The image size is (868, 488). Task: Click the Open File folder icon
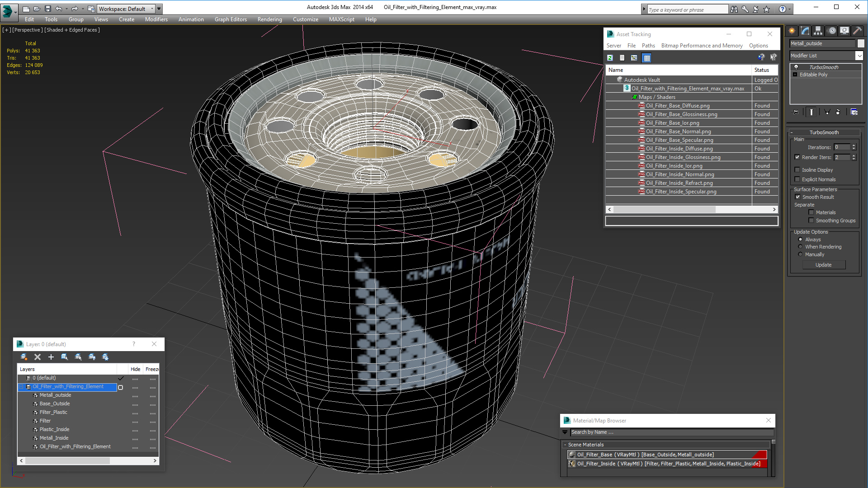pyautogui.click(x=37, y=9)
